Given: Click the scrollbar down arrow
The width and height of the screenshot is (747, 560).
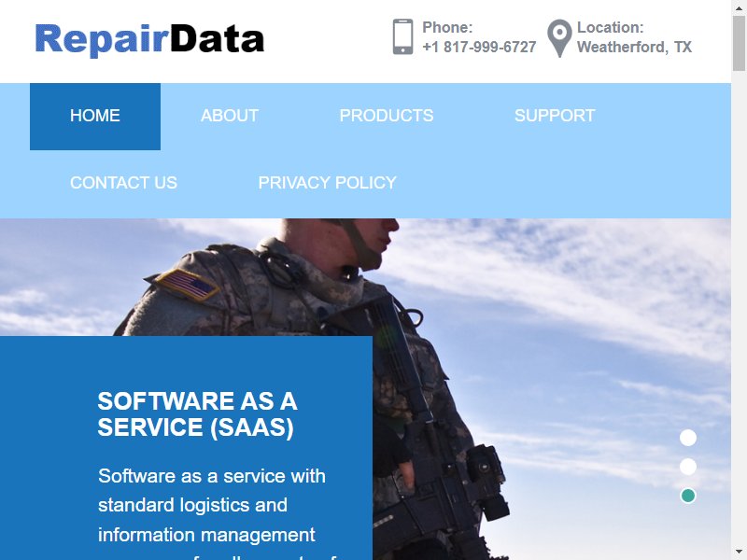Looking at the screenshot, I should click(739, 553).
